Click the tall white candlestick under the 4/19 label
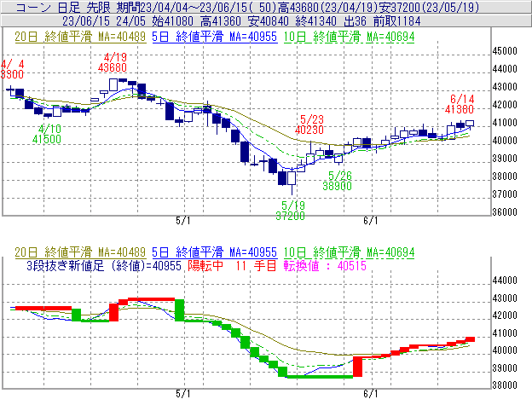 113,84
